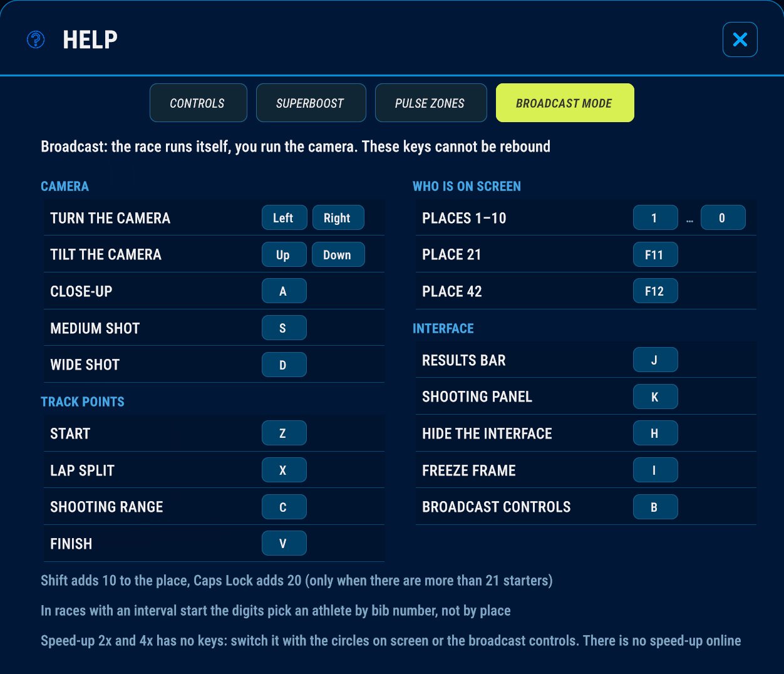The width and height of the screenshot is (784, 674).
Task: Click the Finish row label
Action: click(71, 544)
